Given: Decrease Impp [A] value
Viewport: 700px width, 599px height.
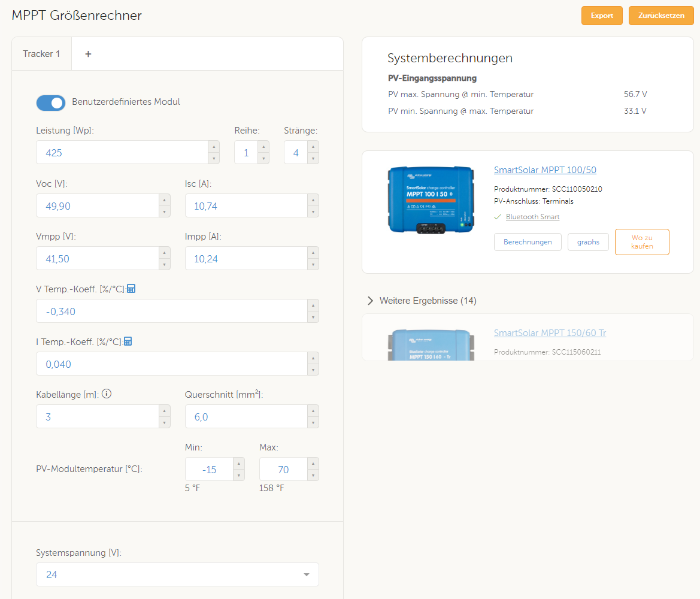Looking at the screenshot, I should (x=313, y=264).
